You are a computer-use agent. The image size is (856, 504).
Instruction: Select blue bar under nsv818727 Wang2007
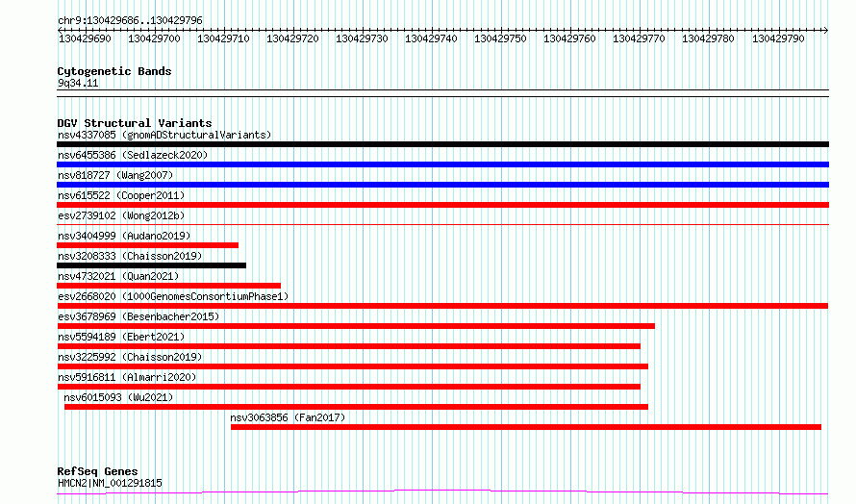coord(442,185)
